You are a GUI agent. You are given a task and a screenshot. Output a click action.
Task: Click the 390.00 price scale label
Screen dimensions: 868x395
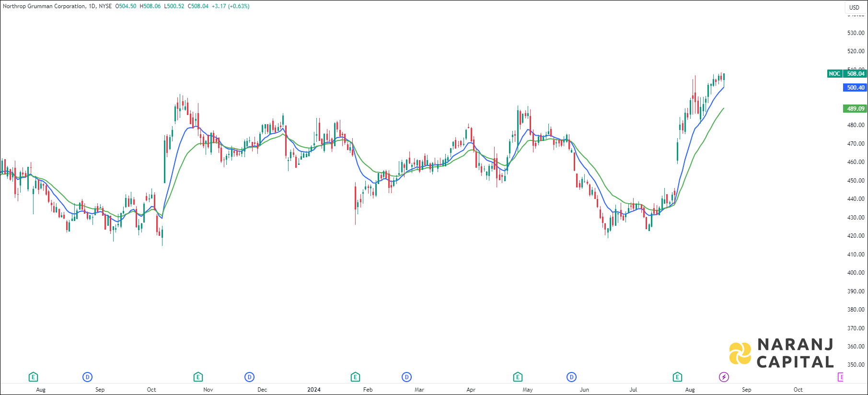click(x=856, y=291)
